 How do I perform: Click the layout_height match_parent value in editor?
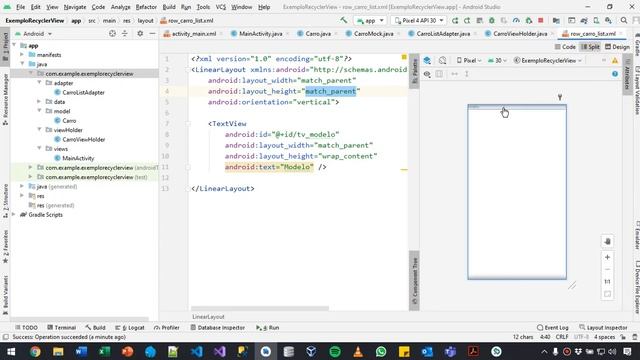pos(331,91)
